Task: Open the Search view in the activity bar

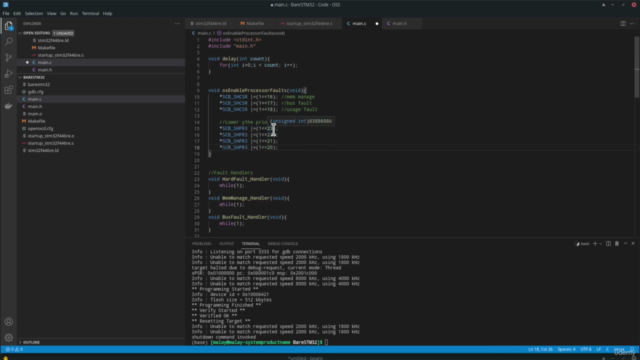Action: (x=9, y=42)
